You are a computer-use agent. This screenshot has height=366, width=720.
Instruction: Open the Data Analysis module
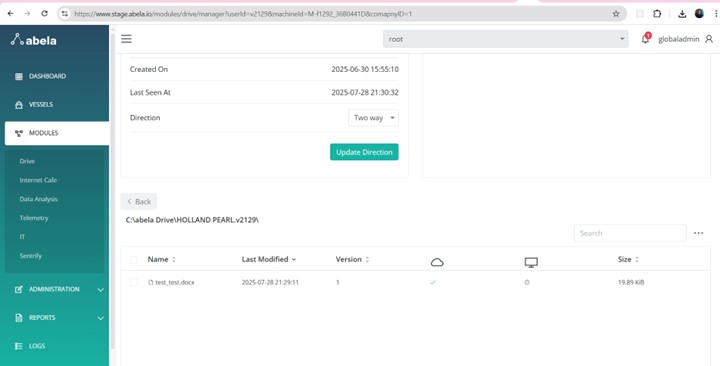(39, 199)
